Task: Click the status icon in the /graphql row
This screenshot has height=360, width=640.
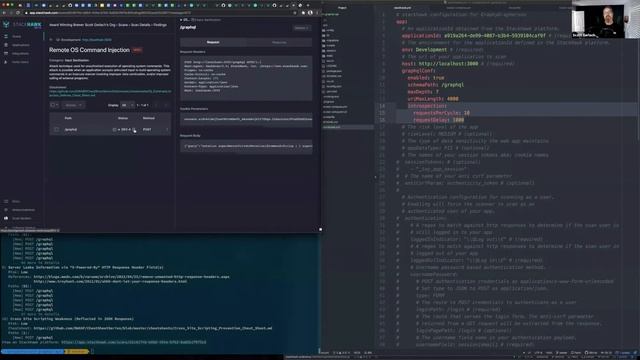Action: 114,129
